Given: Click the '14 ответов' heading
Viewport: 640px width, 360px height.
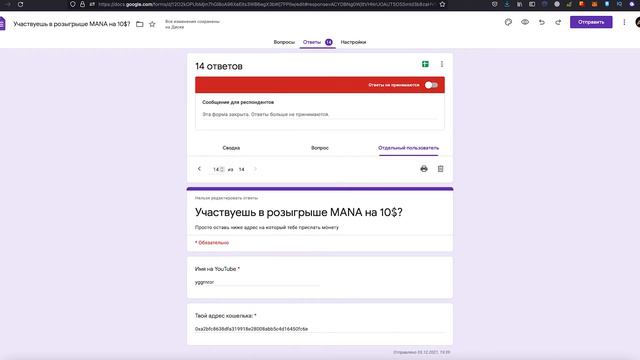Looking at the screenshot, I should coord(219,66).
